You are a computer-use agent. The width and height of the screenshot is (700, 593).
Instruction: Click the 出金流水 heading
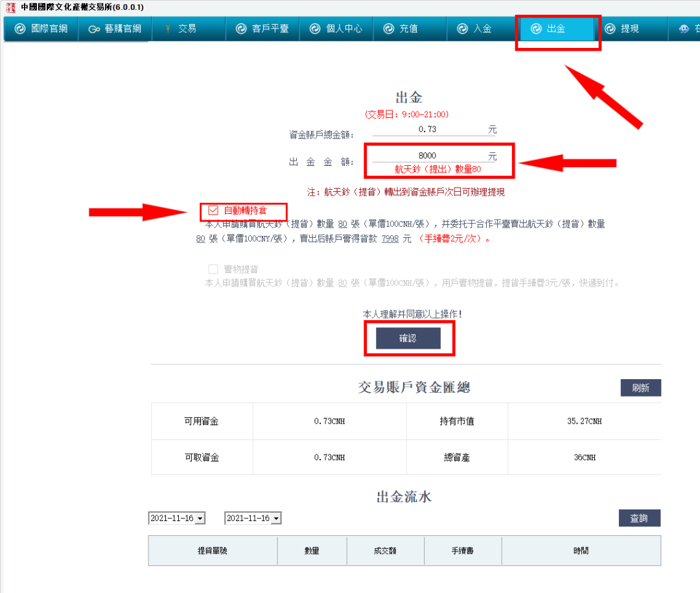404,496
